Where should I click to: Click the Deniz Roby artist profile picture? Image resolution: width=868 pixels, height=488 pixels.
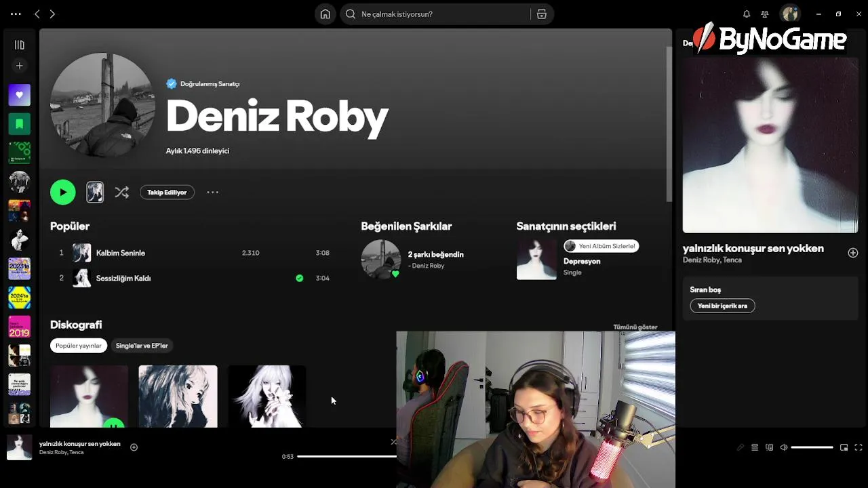102,105
